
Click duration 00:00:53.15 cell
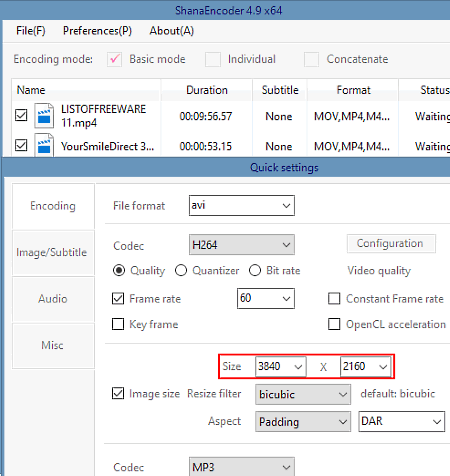tap(206, 146)
